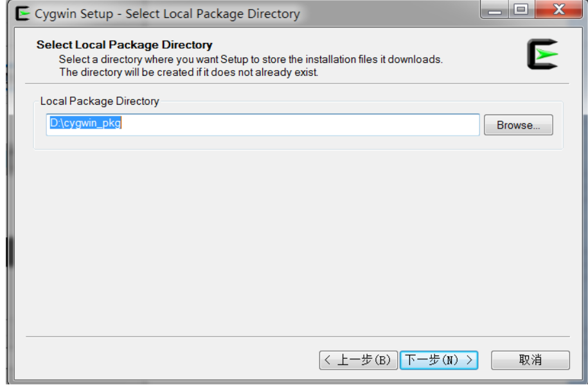Click the window title 'Cygwin Setup' text
This screenshot has width=588, height=385.
pos(74,13)
